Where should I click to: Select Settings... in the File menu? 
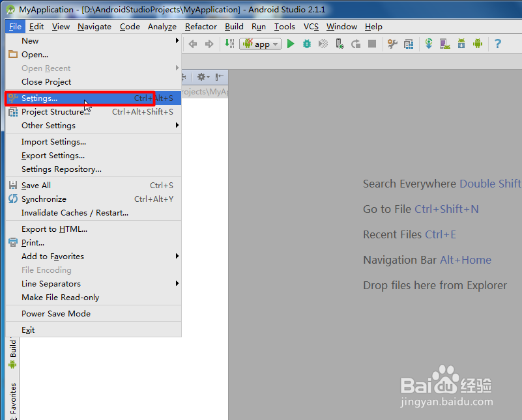[x=93, y=98]
